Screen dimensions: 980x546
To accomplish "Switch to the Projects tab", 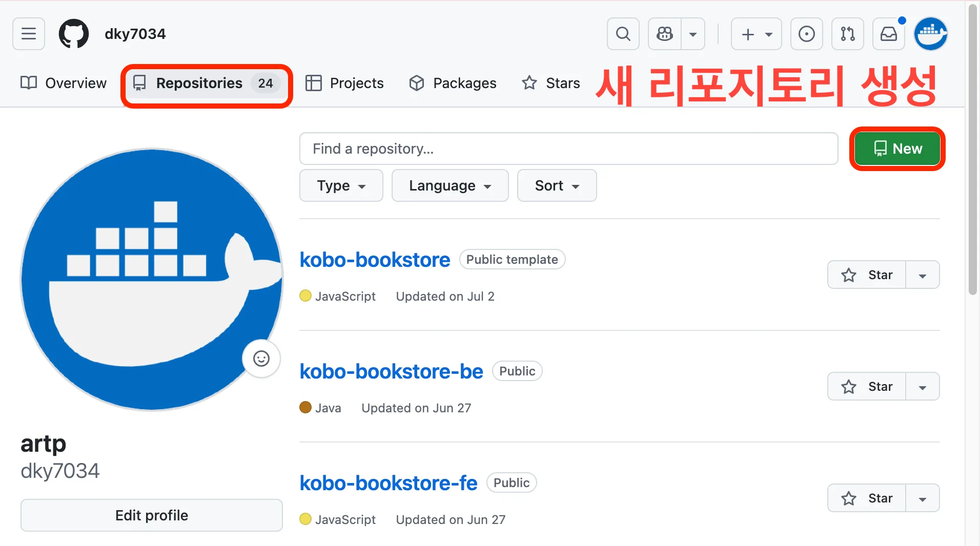I will point(344,83).
